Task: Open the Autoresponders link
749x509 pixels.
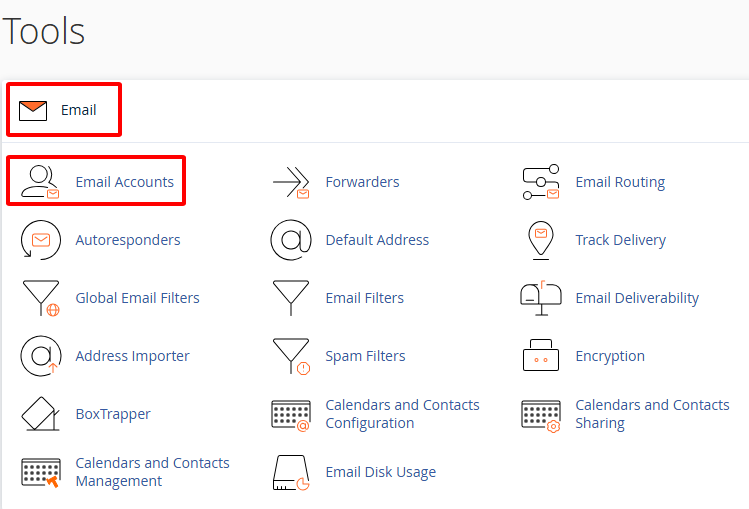Action: click(x=128, y=240)
